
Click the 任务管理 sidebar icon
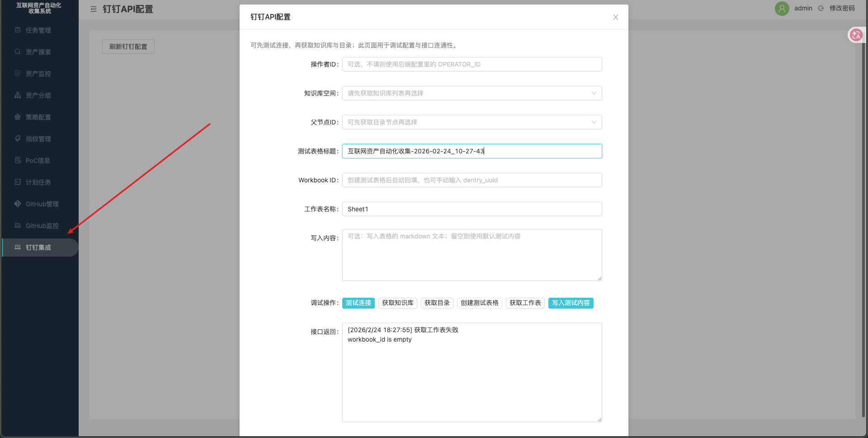18,30
